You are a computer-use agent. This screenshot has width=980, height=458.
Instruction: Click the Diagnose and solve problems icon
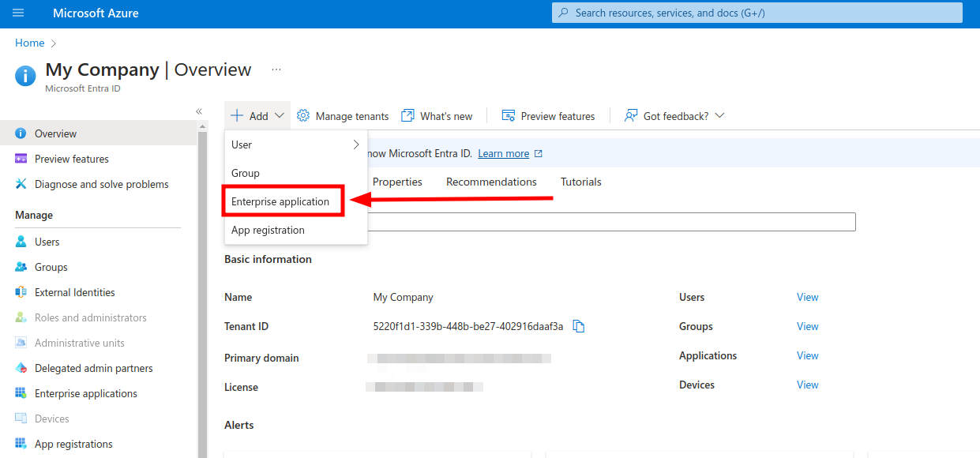click(21, 184)
